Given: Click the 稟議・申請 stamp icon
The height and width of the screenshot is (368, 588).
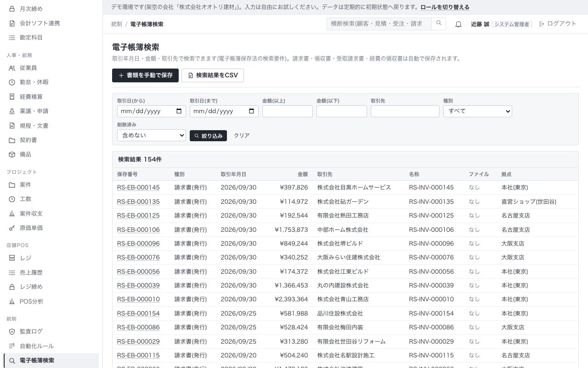Looking at the screenshot, I should click(12, 111).
